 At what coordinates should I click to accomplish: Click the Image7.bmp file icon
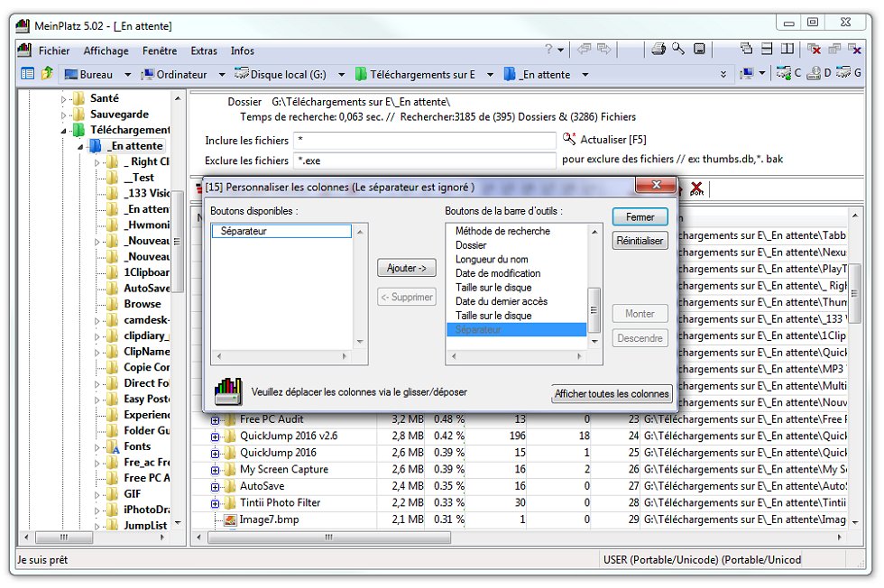(230, 519)
